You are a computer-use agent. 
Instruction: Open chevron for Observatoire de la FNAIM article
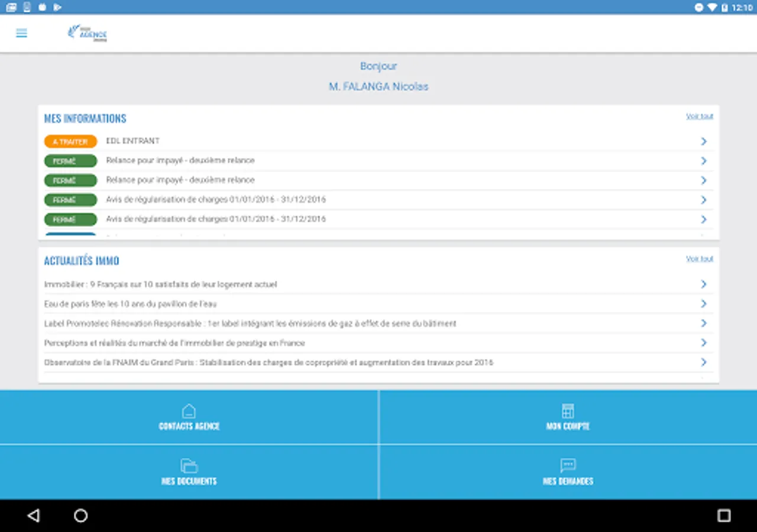coord(704,362)
